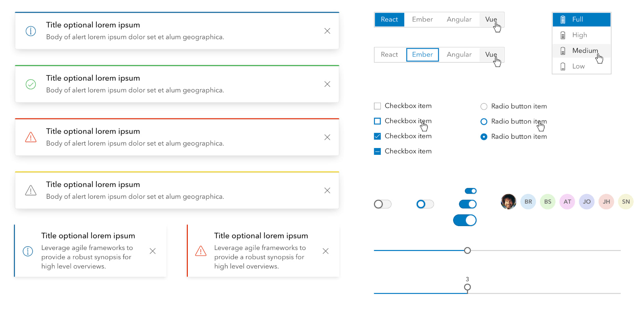Pick Low from the battery level list
This screenshot has width=644, height=309.
point(578,67)
